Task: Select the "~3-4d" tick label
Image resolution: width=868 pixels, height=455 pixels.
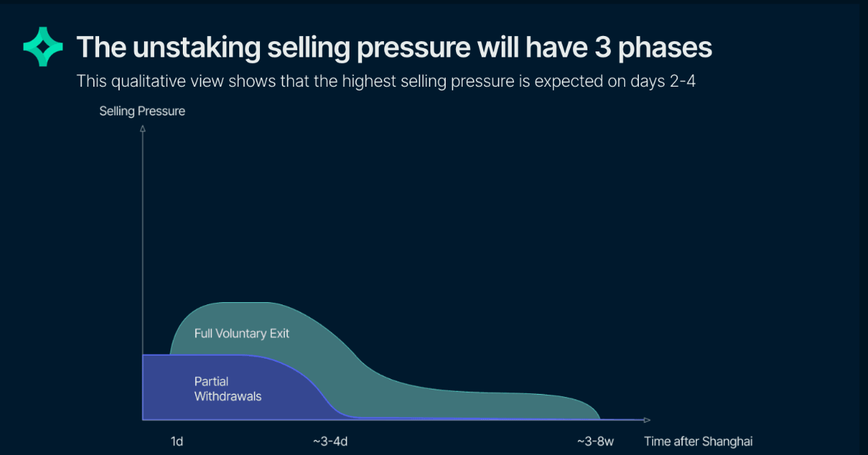Action: click(330, 442)
